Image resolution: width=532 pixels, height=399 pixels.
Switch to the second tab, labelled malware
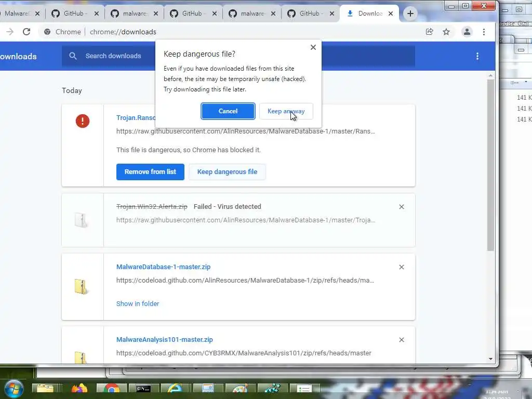coord(135,14)
